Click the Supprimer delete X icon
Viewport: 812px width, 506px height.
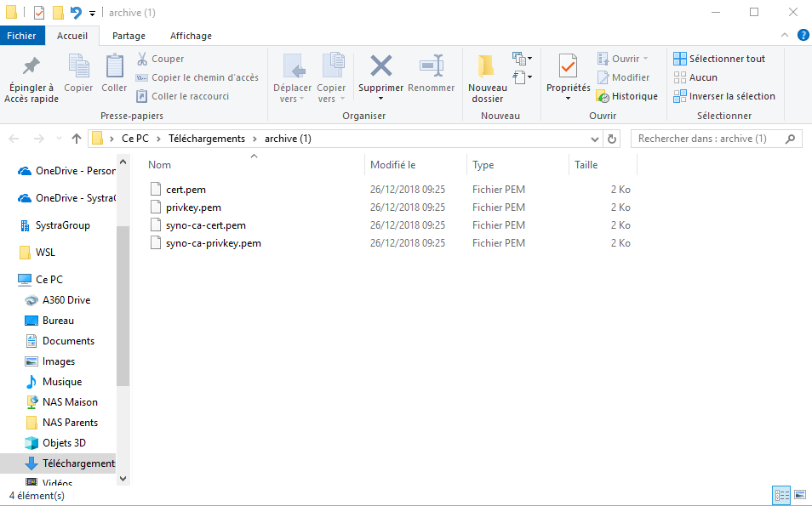coord(380,66)
